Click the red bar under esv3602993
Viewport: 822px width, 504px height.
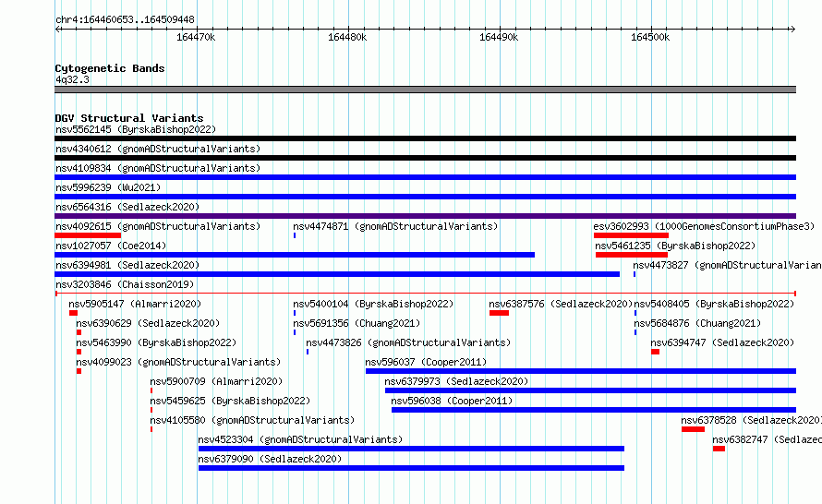pyautogui.click(x=631, y=235)
